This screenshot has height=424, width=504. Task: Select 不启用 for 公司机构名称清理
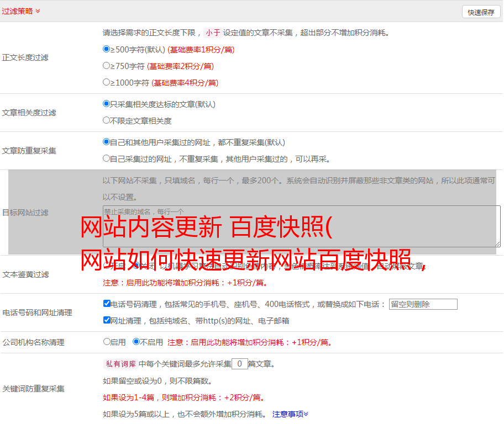click(136, 342)
